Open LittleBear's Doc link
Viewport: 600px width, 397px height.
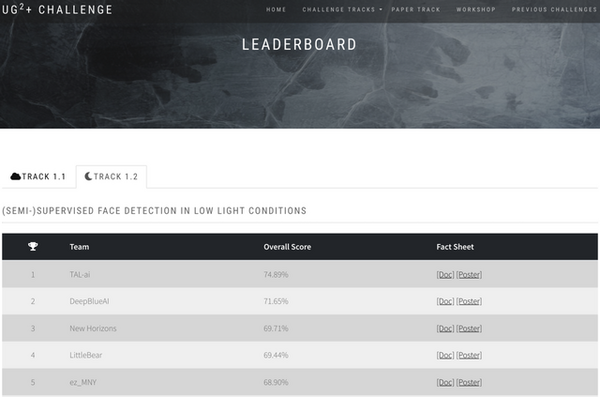pyautogui.click(x=445, y=355)
